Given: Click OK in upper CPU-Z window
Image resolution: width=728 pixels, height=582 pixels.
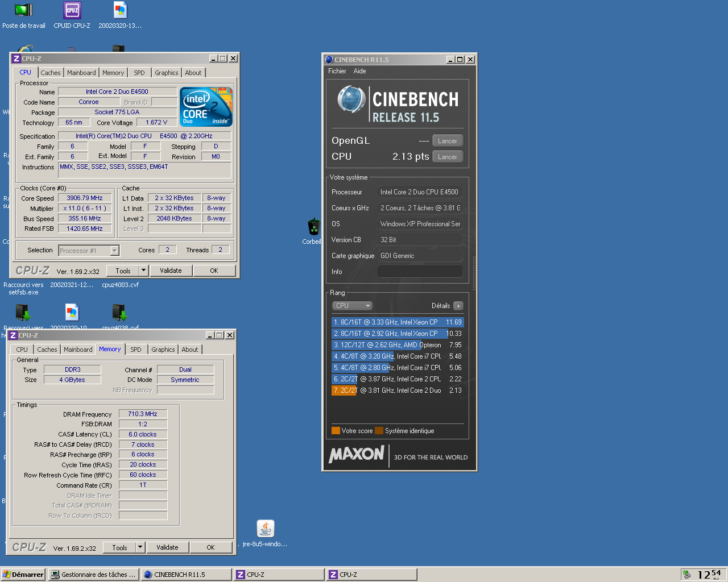Looking at the screenshot, I should tap(214, 271).
